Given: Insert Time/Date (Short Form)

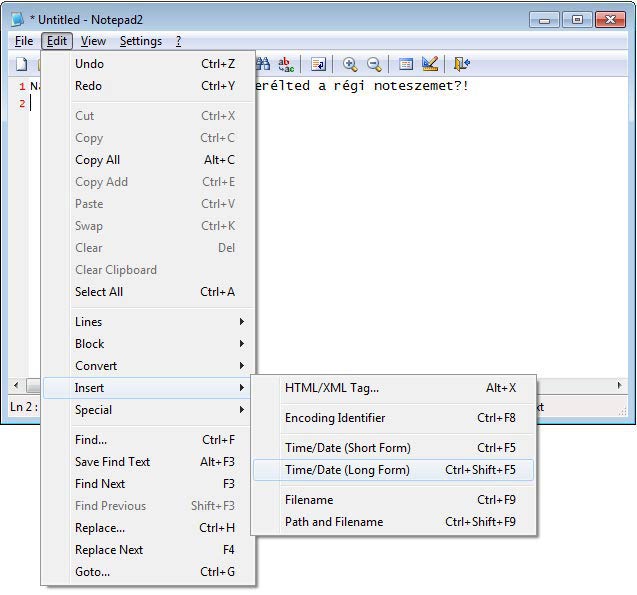Looking at the screenshot, I should pos(393,448).
